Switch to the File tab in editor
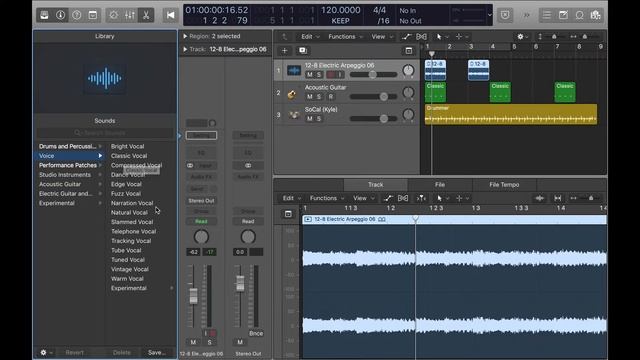 coord(440,185)
